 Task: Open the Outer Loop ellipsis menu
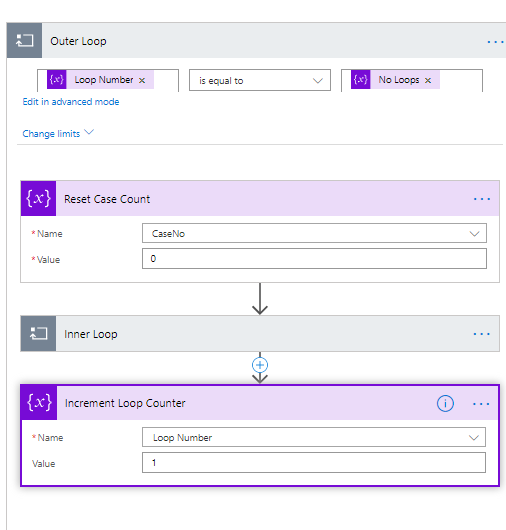click(495, 42)
